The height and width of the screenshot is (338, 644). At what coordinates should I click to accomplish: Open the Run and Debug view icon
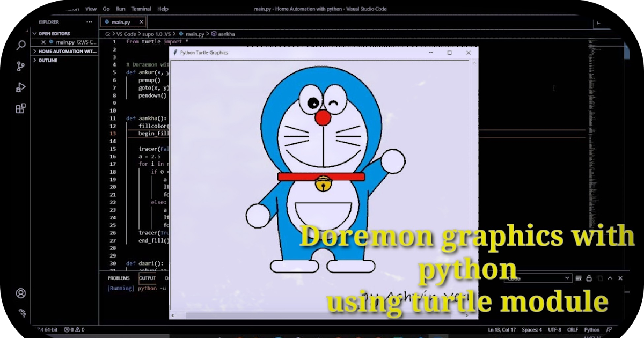pos(20,87)
